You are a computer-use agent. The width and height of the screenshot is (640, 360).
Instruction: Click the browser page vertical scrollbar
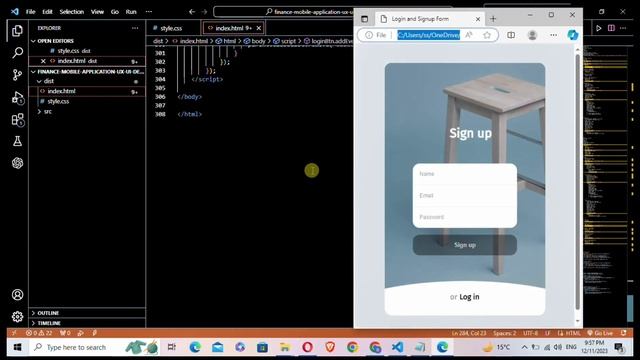coord(578,182)
